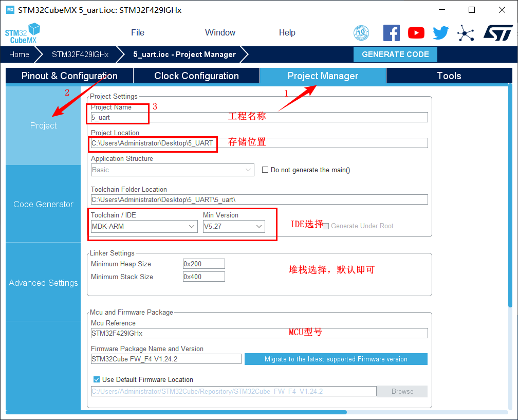Switch to the Clock Configuration tab
The height and width of the screenshot is (420, 518).
tap(196, 76)
